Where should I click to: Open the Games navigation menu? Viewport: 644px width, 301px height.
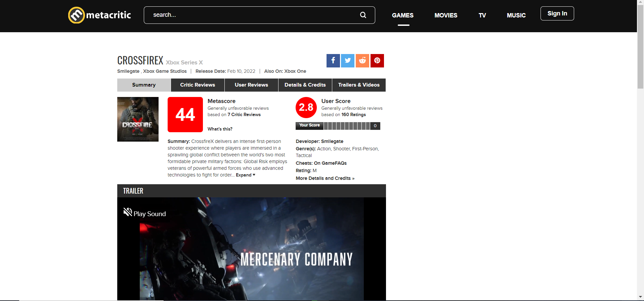pyautogui.click(x=403, y=15)
